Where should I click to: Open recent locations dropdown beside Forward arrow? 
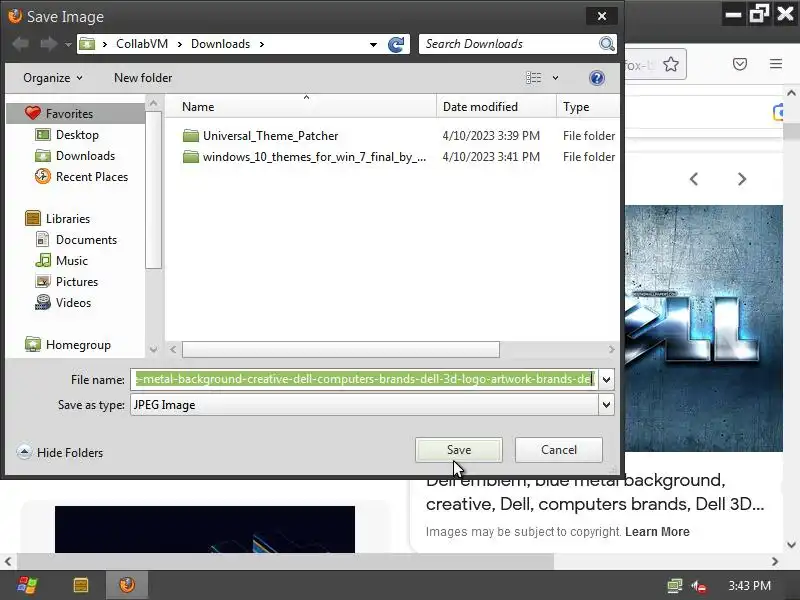click(x=68, y=44)
